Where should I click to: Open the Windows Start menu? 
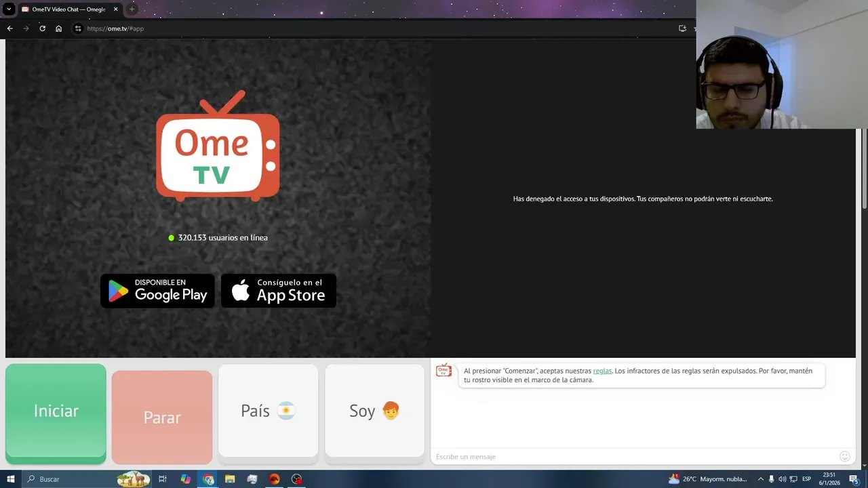[x=10, y=479]
